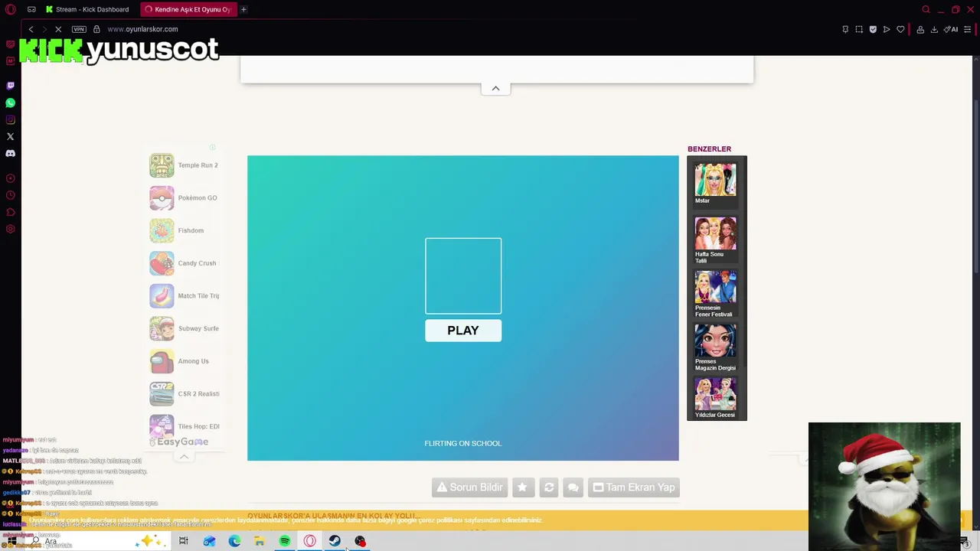Reload the game with refresh button

(x=549, y=487)
